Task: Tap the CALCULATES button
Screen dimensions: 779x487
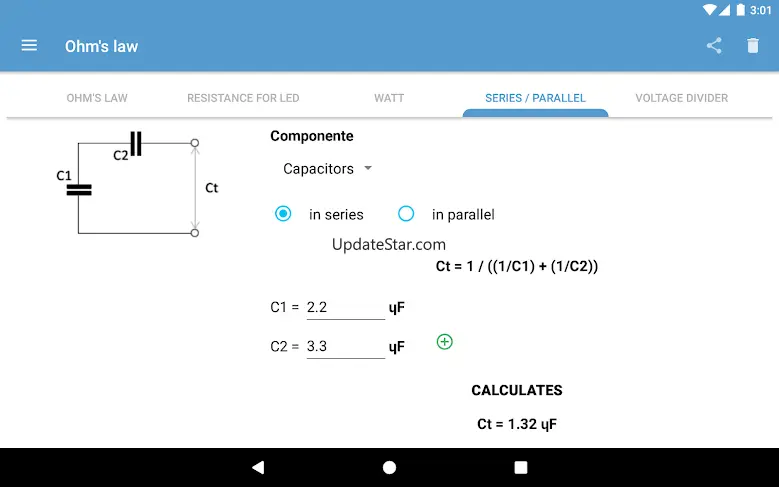Action: pos(517,390)
